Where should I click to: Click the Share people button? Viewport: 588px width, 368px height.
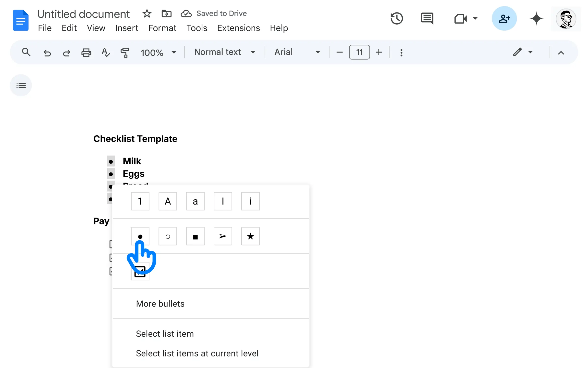pos(504,18)
